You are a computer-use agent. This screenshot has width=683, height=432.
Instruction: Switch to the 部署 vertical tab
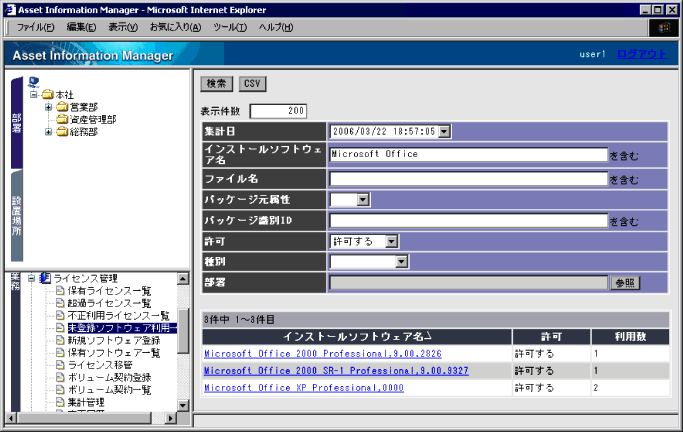tap(17, 123)
